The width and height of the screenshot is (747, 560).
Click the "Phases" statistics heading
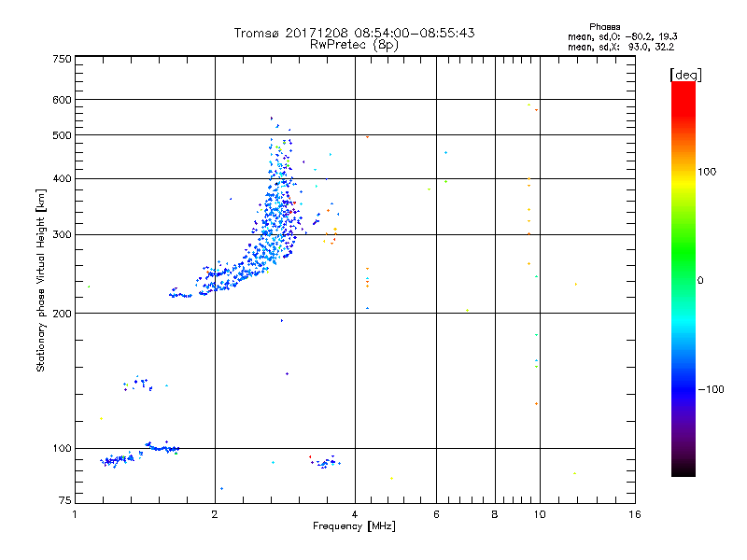(604, 27)
